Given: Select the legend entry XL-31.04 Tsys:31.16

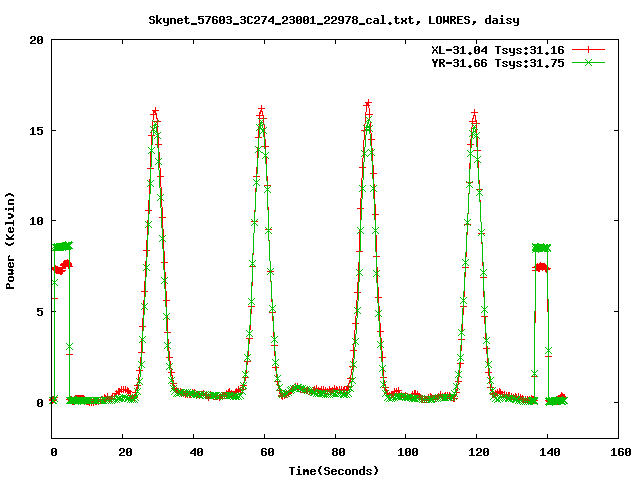Looking at the screenshot, I should click(498, 50).
